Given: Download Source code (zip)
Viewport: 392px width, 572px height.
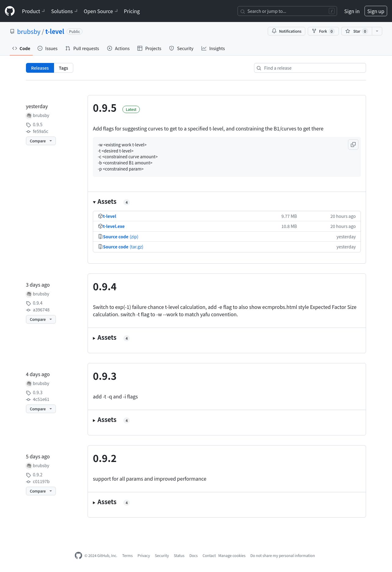Looking at the screenshot, I should tap(121, 237).
